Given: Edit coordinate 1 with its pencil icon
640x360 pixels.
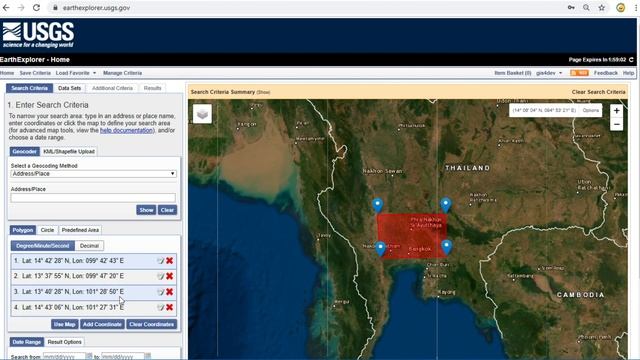Looking at the screenshot, I should pos(160,261).
